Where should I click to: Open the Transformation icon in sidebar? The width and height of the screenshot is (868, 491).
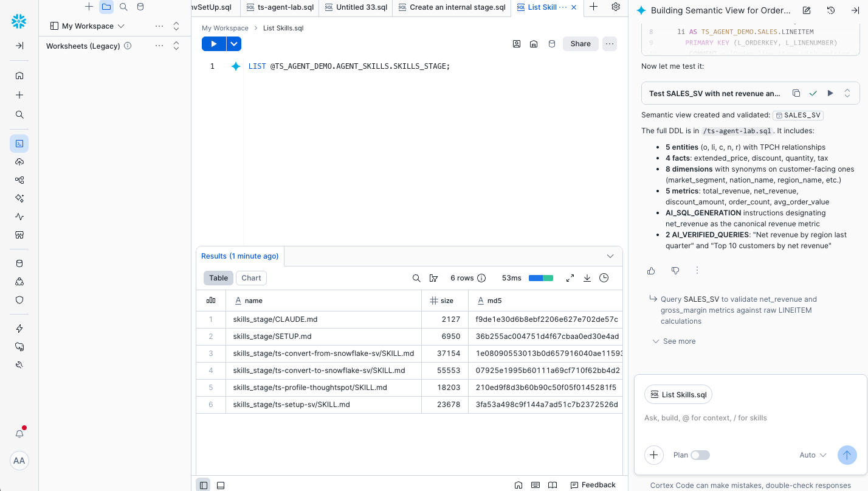(19, 180)
